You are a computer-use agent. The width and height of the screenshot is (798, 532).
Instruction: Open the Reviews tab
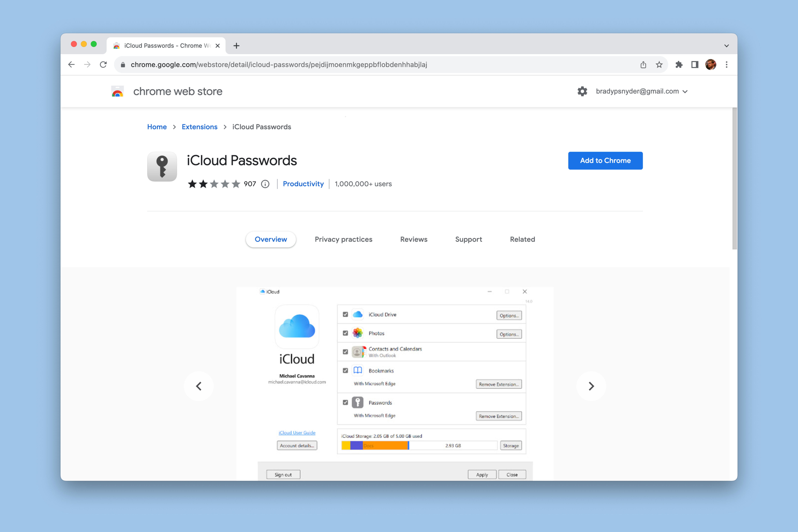414,239
